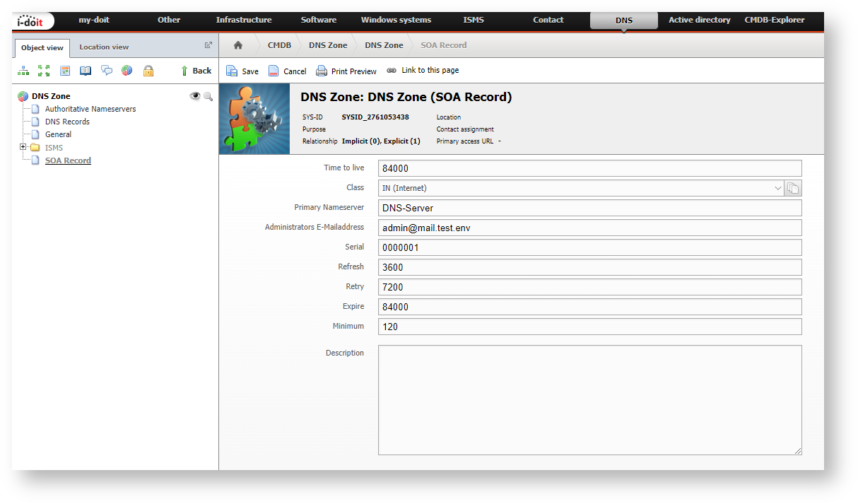Click the yellow padlock icon
The height and width of the screenshot is (504, 858).
tap(148, 71)
